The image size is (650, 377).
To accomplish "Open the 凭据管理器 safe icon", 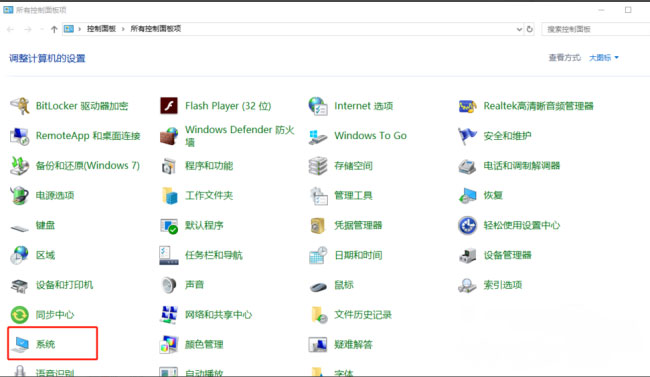I will 318,226.
